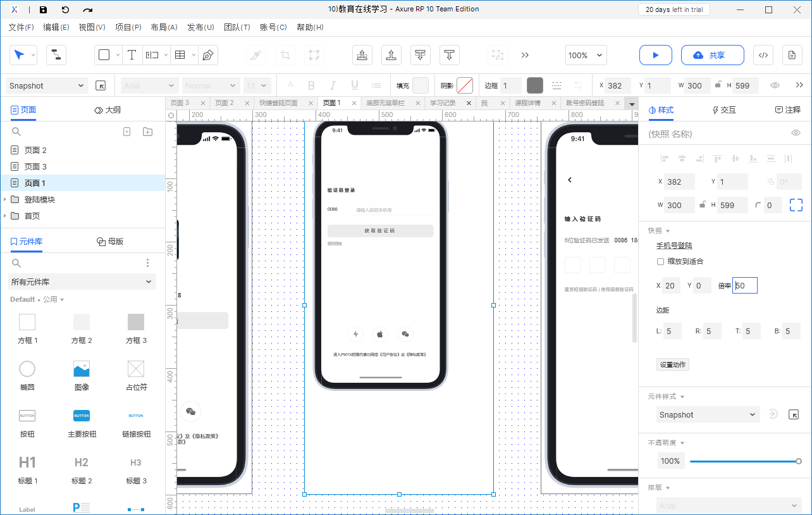This screenshot has height=515, width=812.
Task: Switch to the 注释 tab
Action: (x=788, y=109)
